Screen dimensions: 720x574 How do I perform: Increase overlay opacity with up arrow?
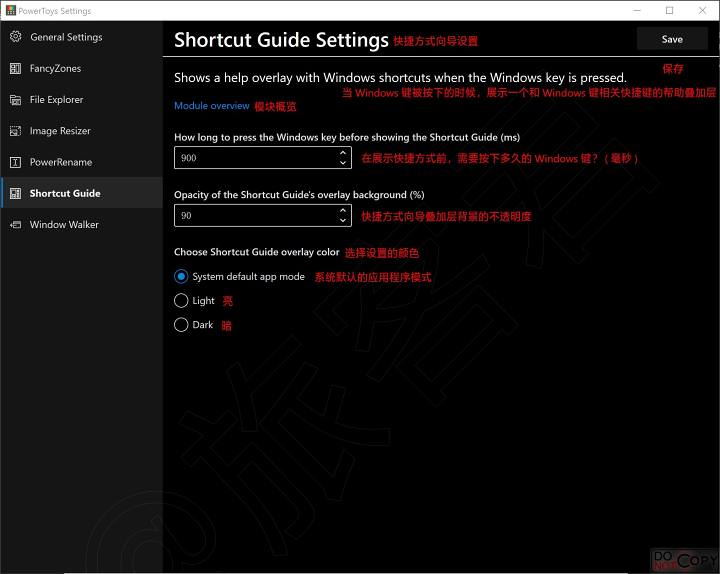pos(343,210)
